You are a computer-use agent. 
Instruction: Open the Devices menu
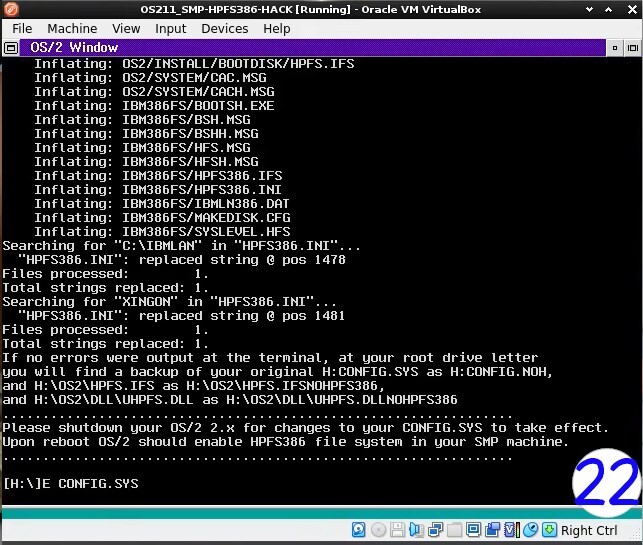click(225, 29)
